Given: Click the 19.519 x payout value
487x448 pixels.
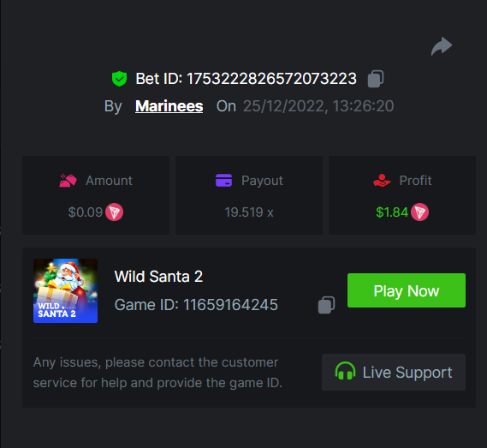Looking at the screenshot, I should 249,212.
